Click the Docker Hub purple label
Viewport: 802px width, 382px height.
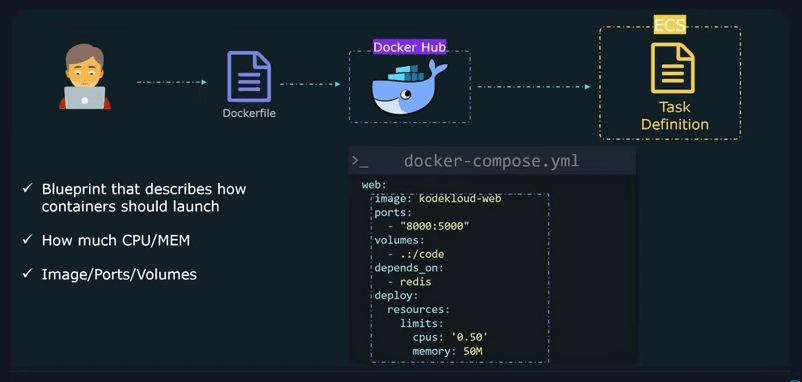coord(410,47)
